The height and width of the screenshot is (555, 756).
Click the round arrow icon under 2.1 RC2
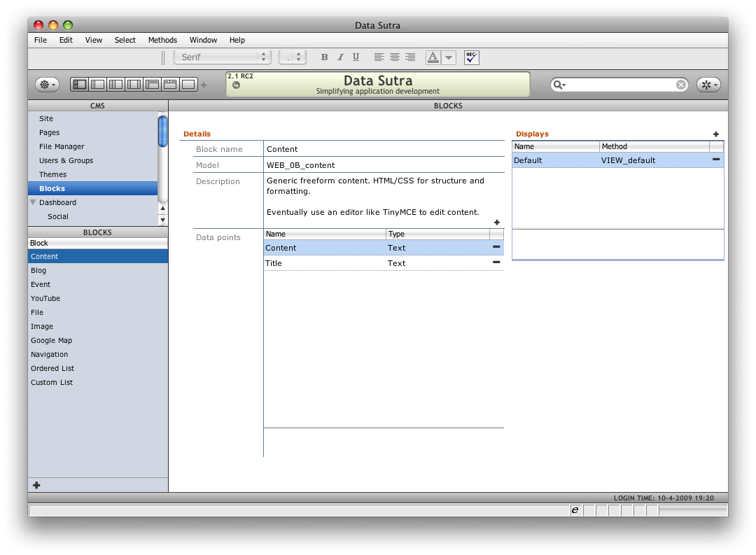tap(237, 85)
